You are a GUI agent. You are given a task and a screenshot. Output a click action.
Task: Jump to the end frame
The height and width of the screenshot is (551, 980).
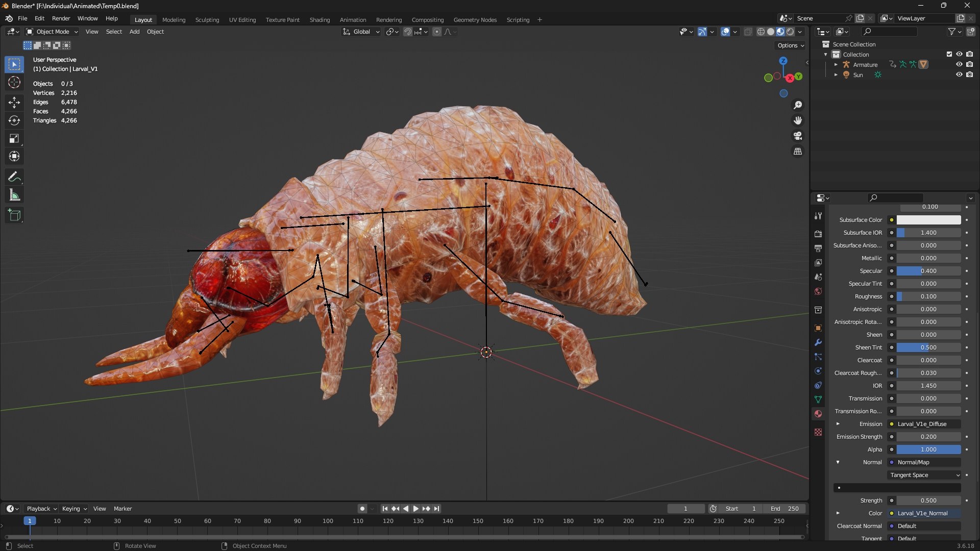point(436,509)
